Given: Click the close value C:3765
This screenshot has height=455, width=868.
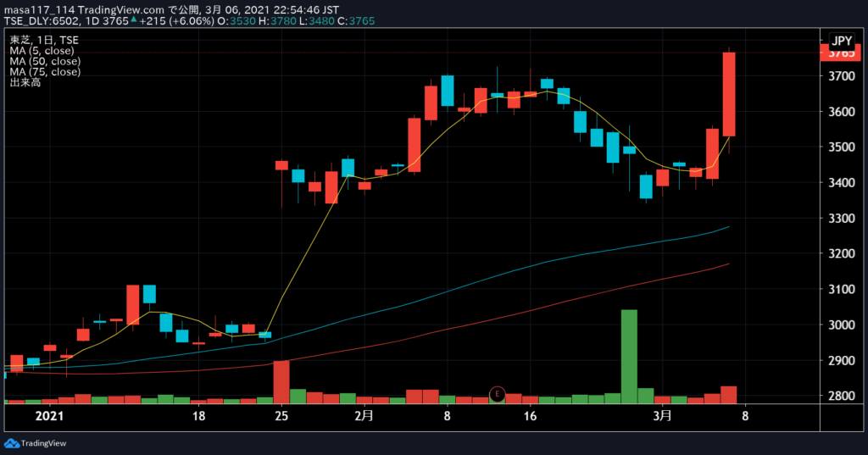Looking at the screenshot, I should point(356,21).
